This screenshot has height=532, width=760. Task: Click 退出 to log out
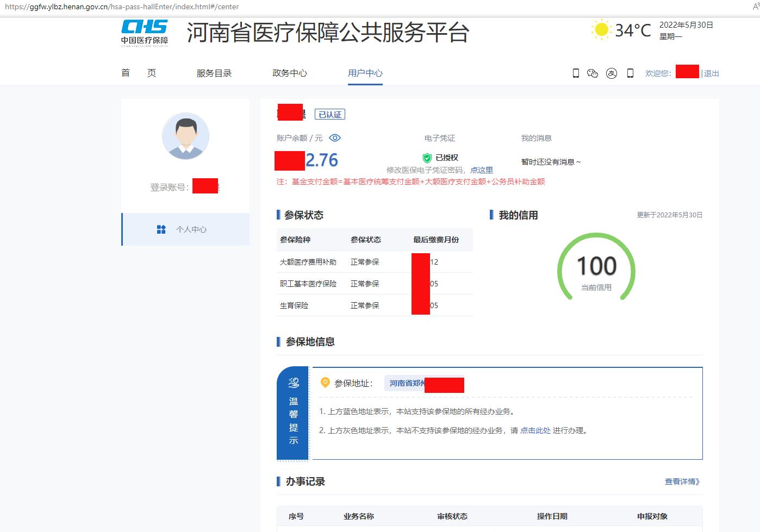click(712, 73)
